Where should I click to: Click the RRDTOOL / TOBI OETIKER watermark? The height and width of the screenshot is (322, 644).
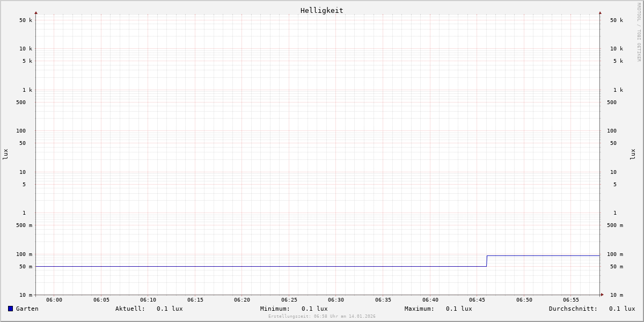pos(639,32)
